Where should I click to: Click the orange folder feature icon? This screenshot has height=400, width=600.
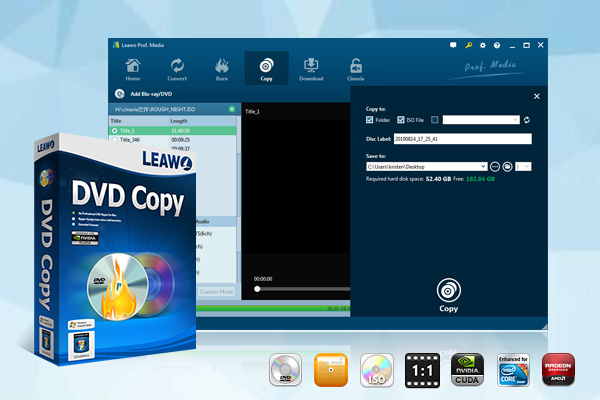tap(331, 370)
